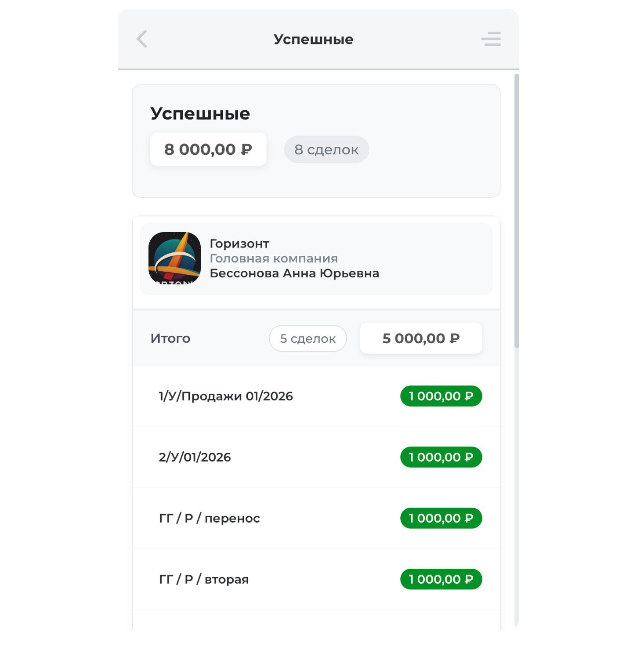The height and width of the screenshot is (665, 644).
Task: Click the 5 сделок counter pill
Action: pos(308,338)
